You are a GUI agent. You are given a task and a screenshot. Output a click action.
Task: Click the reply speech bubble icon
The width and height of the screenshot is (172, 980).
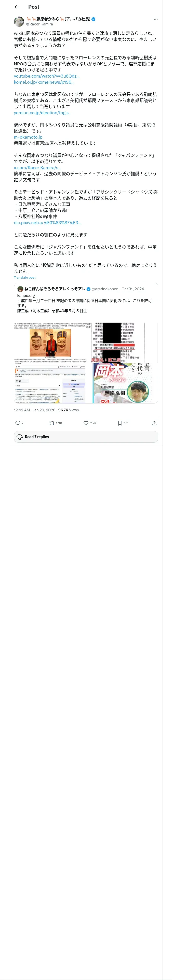tap(18, 423)
